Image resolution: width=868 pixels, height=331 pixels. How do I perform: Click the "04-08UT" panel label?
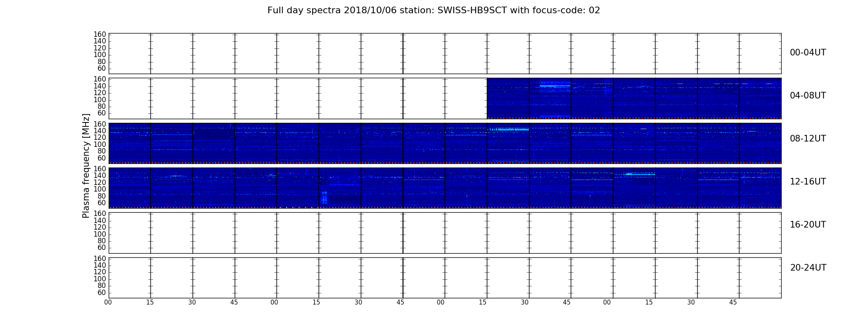tap(808, 96)
